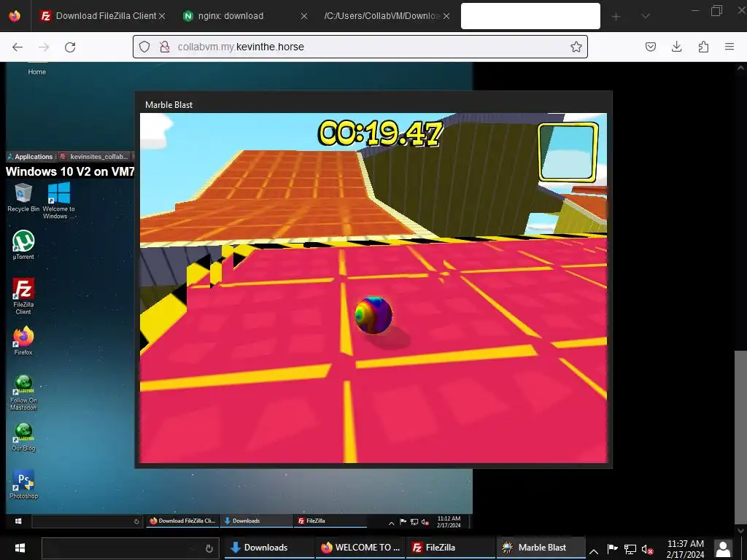Open Welcome to Windows desktop shortcut

(x=58, y=201)
